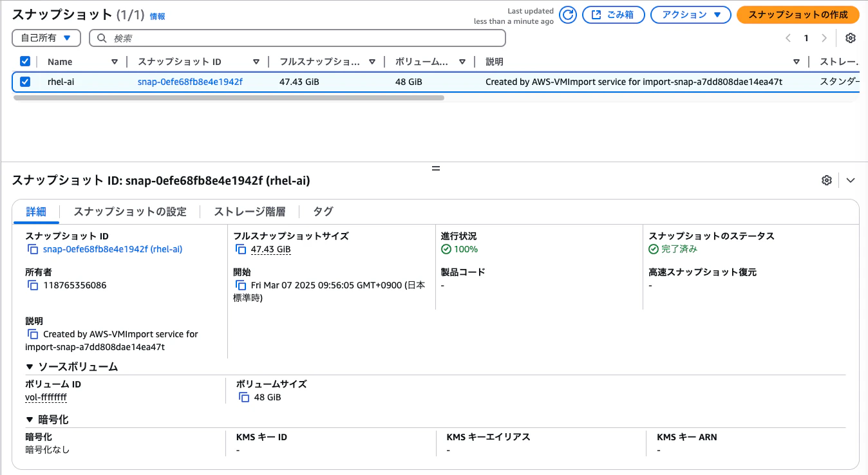Switch to the 詳細 tab
Viewport: 868px width, 475px height.
[x=36, y=212]
